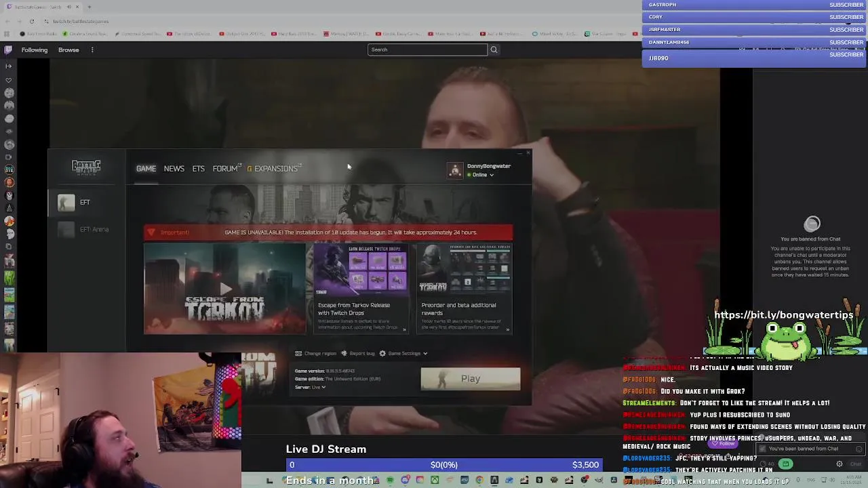Switch to the NEWS tab
Screen dimensions: 868x488
tap(174, 169)
